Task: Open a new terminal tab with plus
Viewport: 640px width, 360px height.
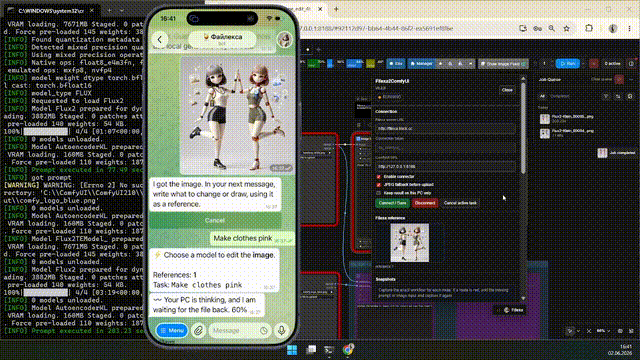Action: pyautogui.click(x=109, y=11)
